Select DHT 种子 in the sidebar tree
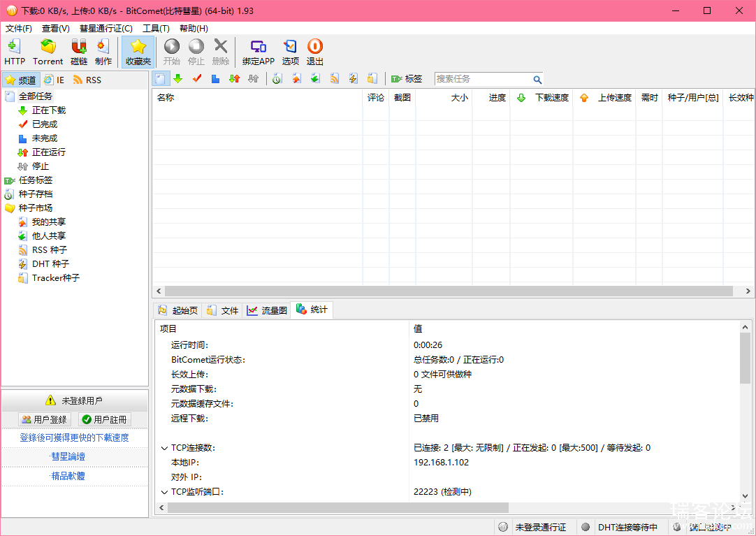 pos(50,264)
